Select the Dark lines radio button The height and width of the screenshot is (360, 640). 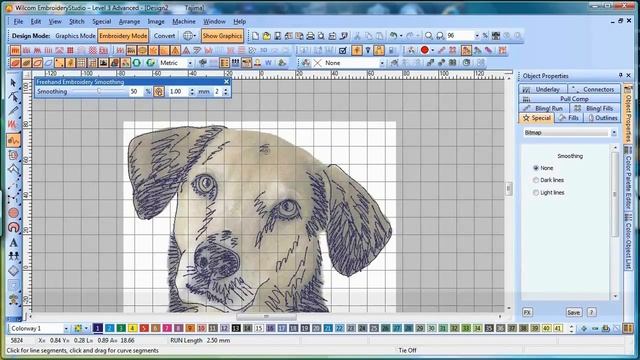pyautogui.click(x=536, y=180)
